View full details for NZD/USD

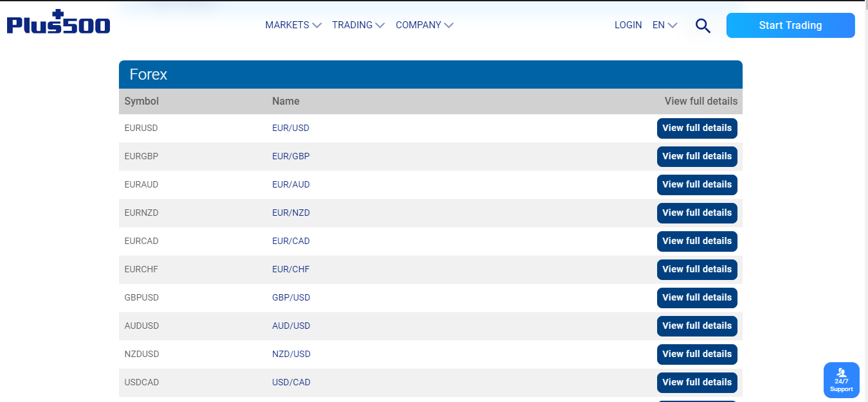click(697, 354)
